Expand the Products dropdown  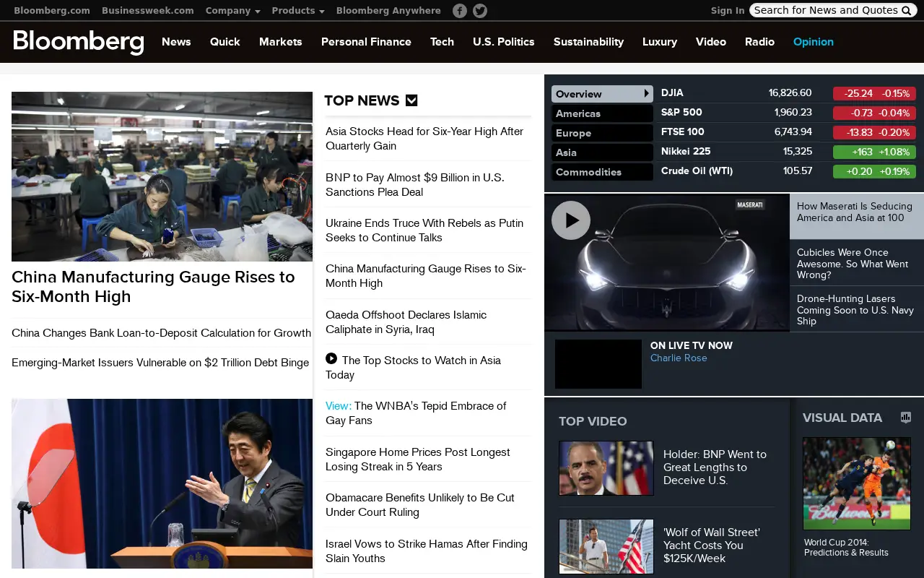pos(298,11)
